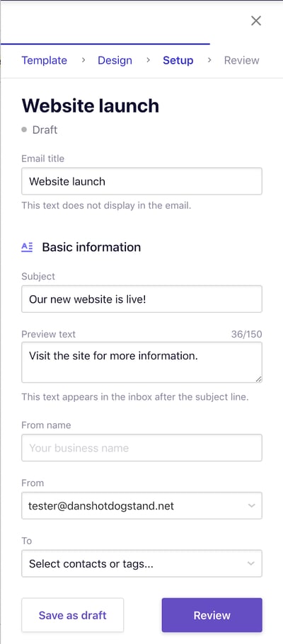Viewport: 283px width, 644px height.
Task: Click the arrow in the From email dropdown
Action: pyautogui.click(x=251, y=505)
